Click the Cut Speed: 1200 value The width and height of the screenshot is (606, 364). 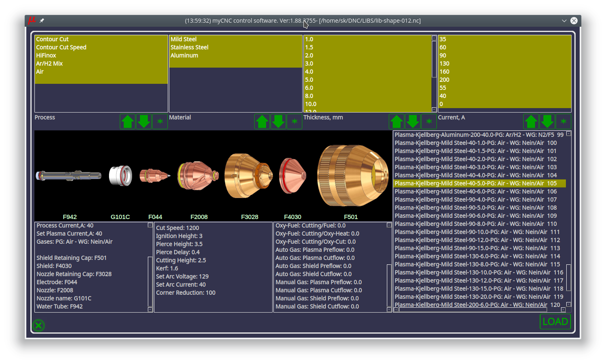[x=177, y=228]
